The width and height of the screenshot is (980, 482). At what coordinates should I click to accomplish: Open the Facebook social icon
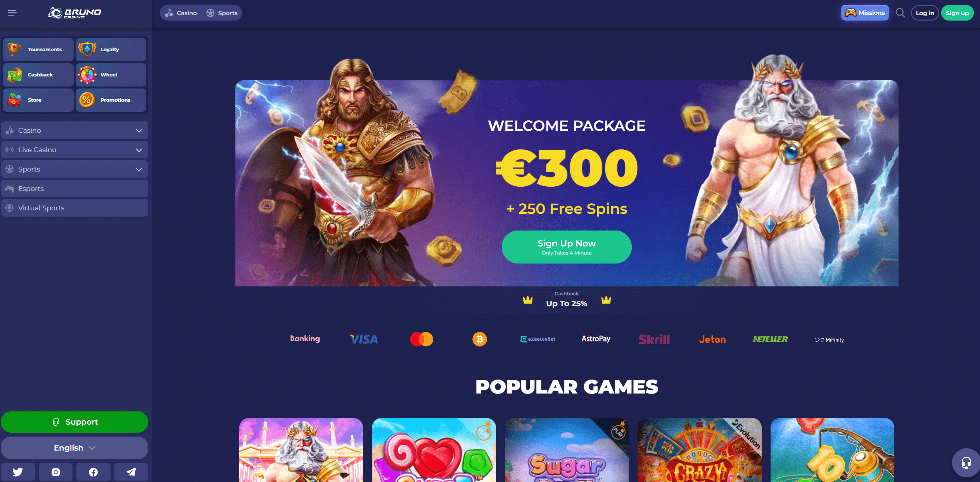[93, 472]
